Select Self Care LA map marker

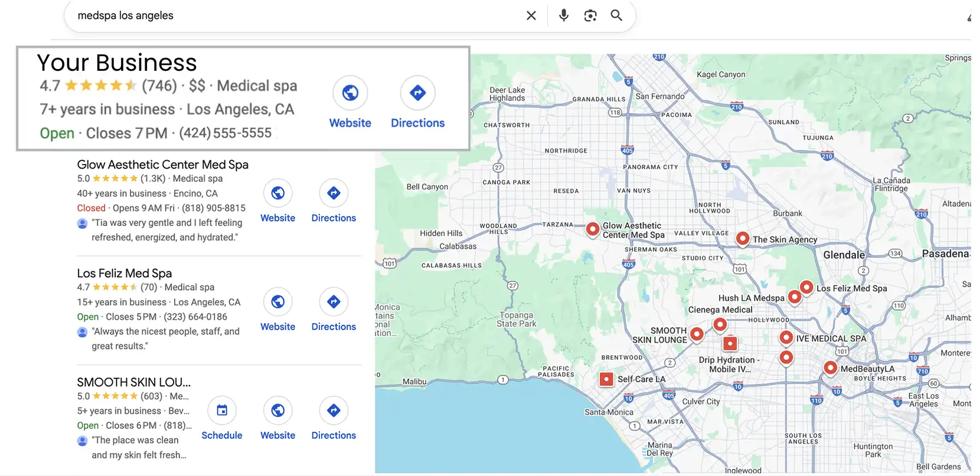[606, 379]
